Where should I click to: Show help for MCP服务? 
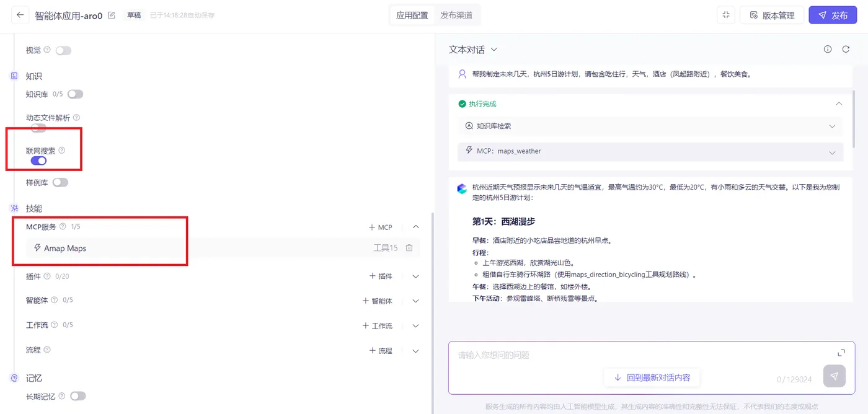click(63, 227)
